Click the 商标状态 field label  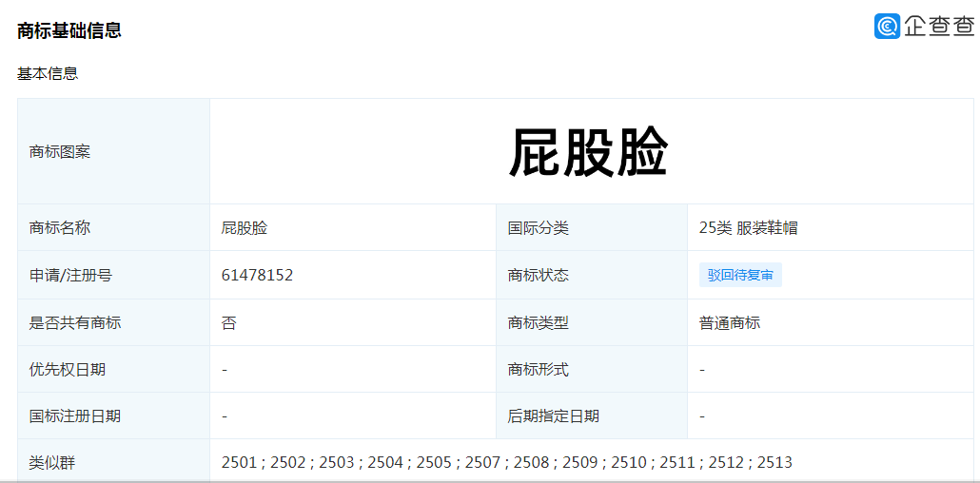point(539,276)
